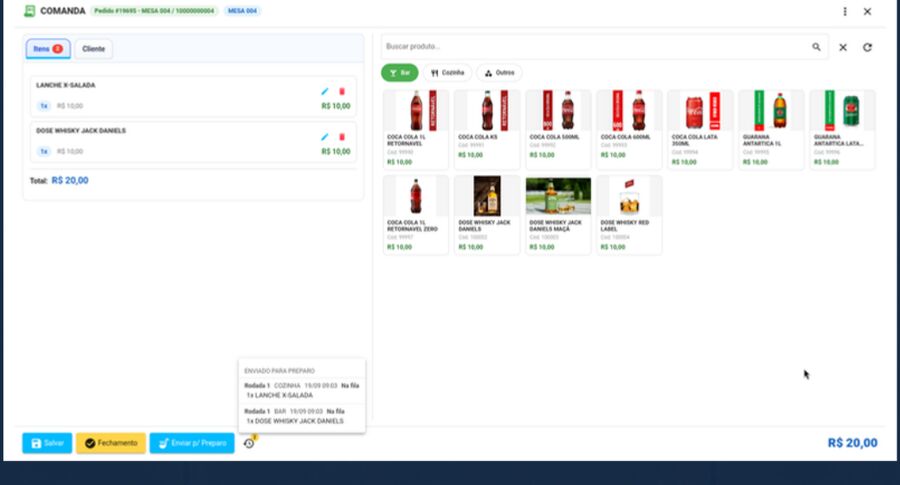Switch to the Cliente tab
Image resolution: width=900 pixels, height=485 pixels.
94,49
